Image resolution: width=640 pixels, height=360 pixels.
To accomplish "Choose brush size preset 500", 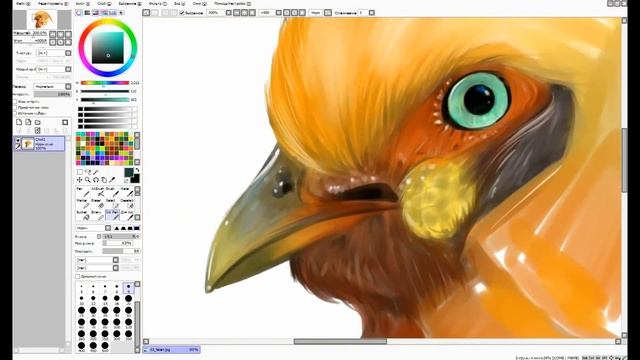I will (x=105, y=346).
